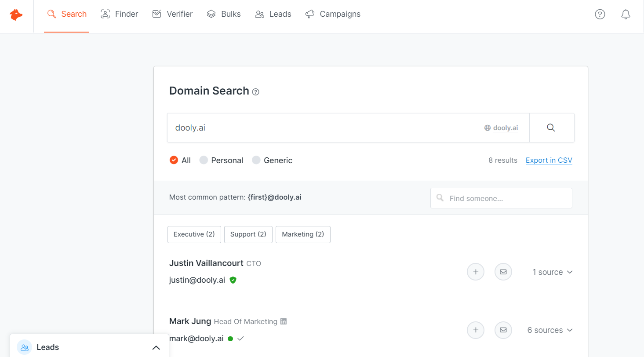Filter by Marketing (2) department

pos(303,234)
